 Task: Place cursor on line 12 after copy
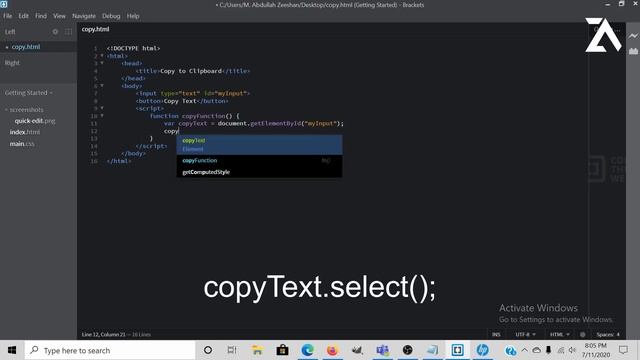[179, 131]
